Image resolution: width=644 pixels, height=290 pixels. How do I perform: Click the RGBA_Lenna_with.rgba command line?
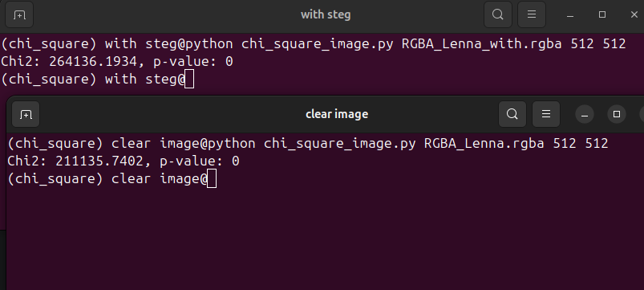[x=314, y=44]
